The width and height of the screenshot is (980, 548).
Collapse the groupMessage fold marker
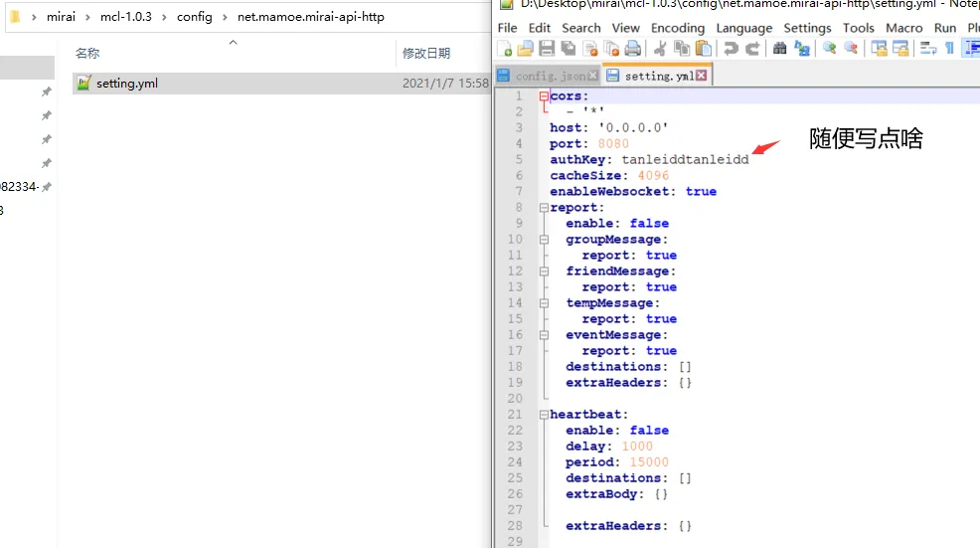(x=544, y=240)
